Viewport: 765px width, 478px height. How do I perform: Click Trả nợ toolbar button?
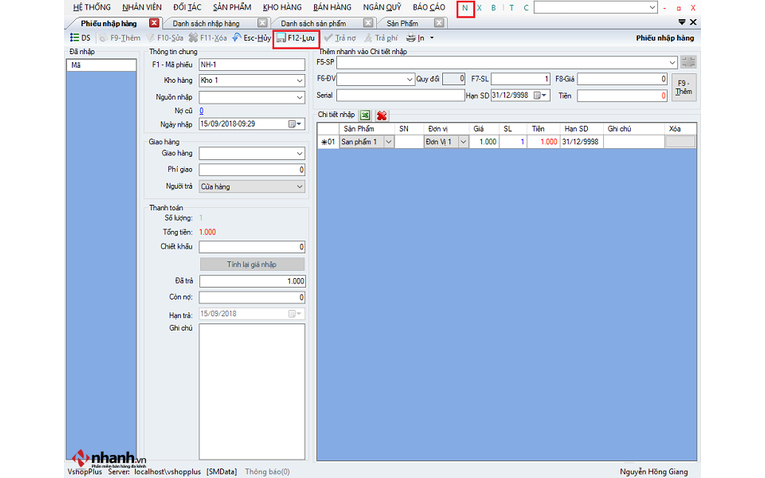point(340,38)
